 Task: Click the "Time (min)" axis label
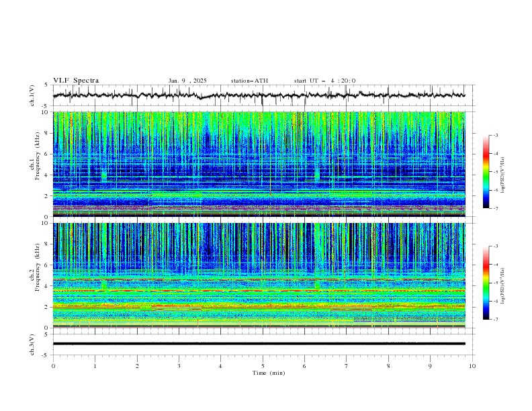click(x=269, y=373)
